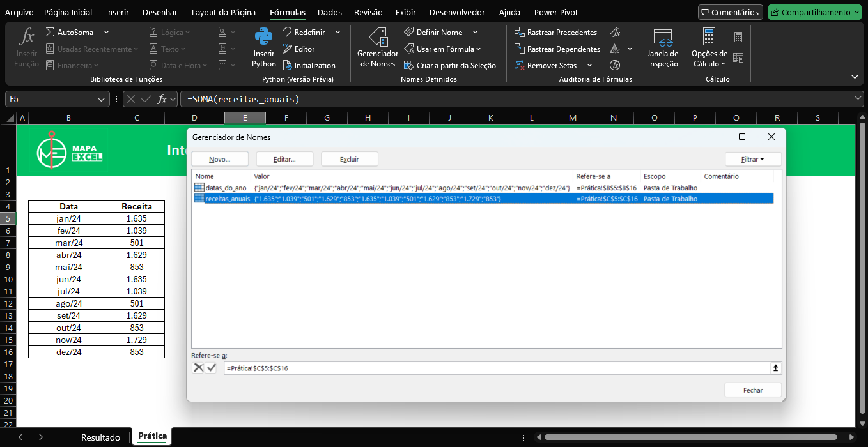
Task: Click the Avaliar Fórmula circled fx icon
Action: [615, 65]
